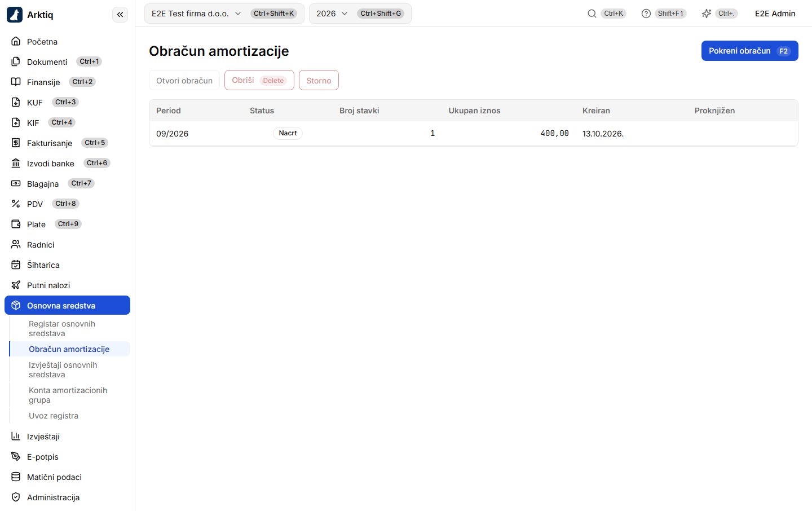Click the Plate wallet icon

(x=16, y=224)
